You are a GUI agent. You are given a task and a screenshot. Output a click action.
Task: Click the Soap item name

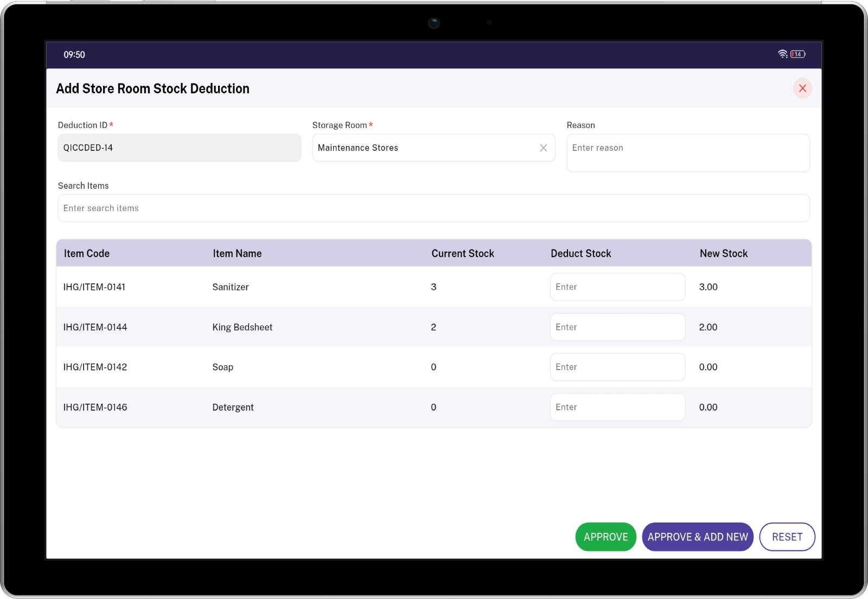(x=223, y=367)
